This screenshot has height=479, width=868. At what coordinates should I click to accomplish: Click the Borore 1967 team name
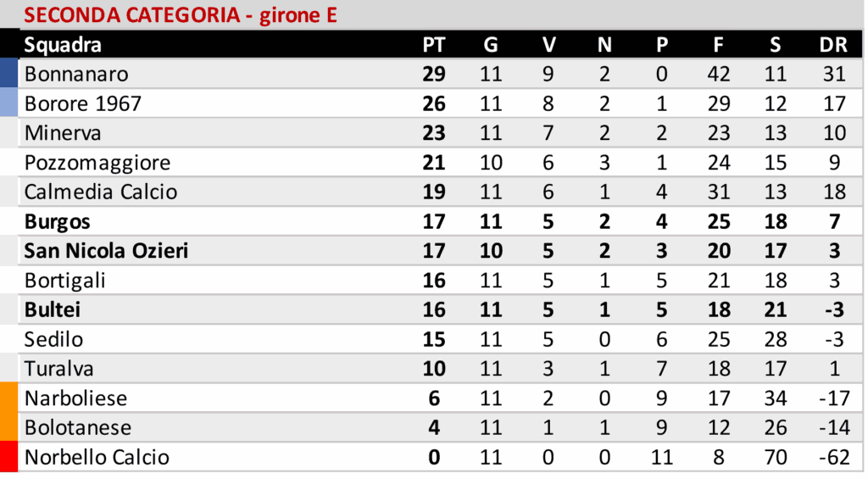point(83,104)
